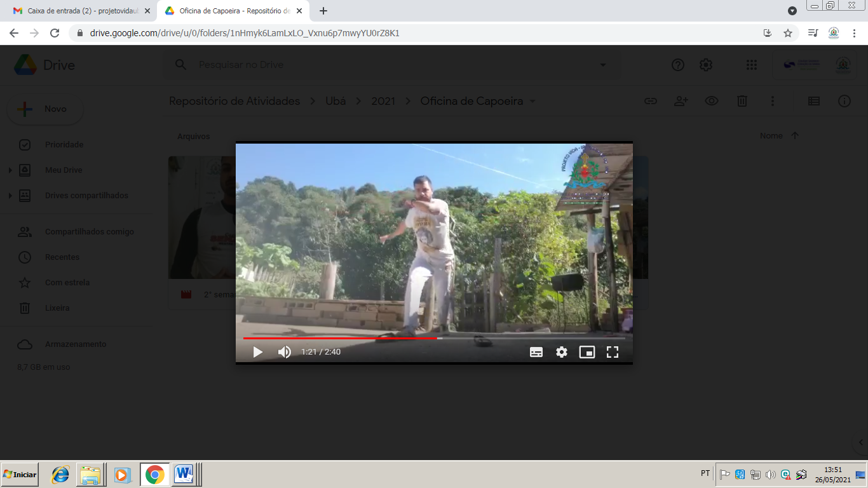Get link icon in Drive toolbar

point(650,101)
